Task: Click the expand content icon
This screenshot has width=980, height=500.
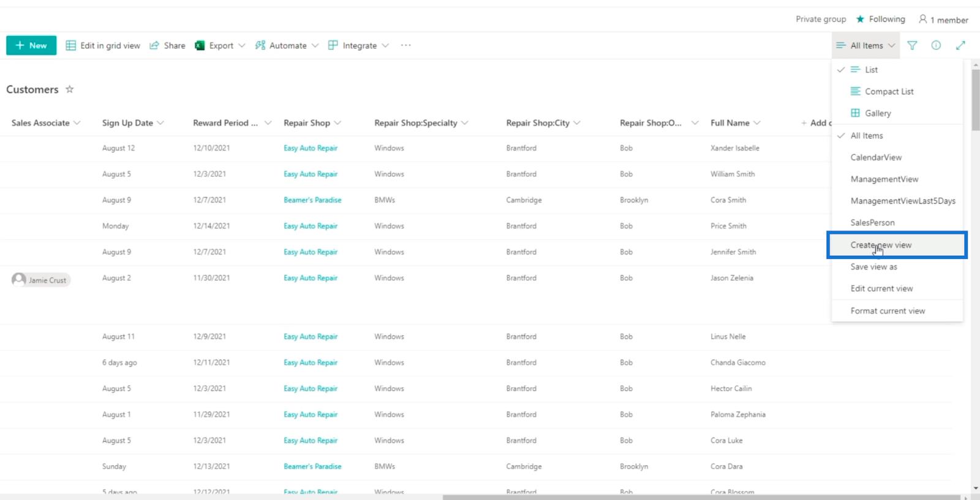Action: coord(960,45)
